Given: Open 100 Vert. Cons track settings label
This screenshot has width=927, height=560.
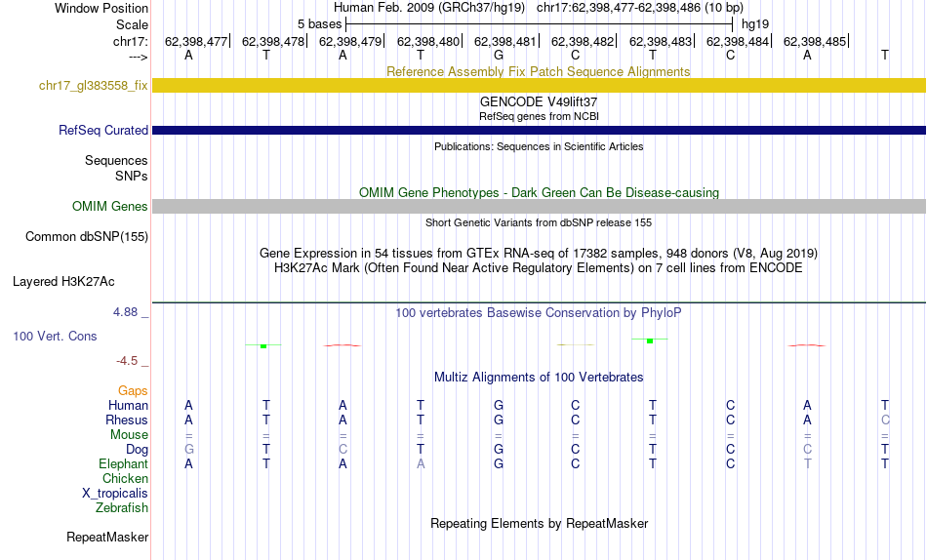Looking at the screenshot, I should [x=55, y=337].
